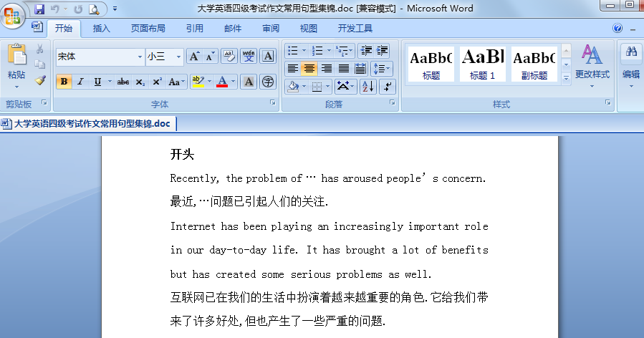Select the 副标题 style

(534, 64)
